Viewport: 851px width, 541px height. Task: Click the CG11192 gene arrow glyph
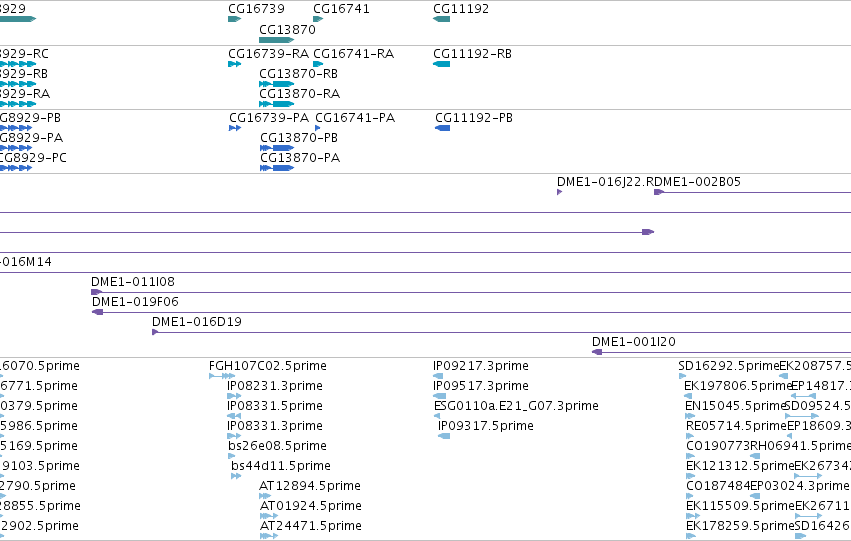pos(441,19)
